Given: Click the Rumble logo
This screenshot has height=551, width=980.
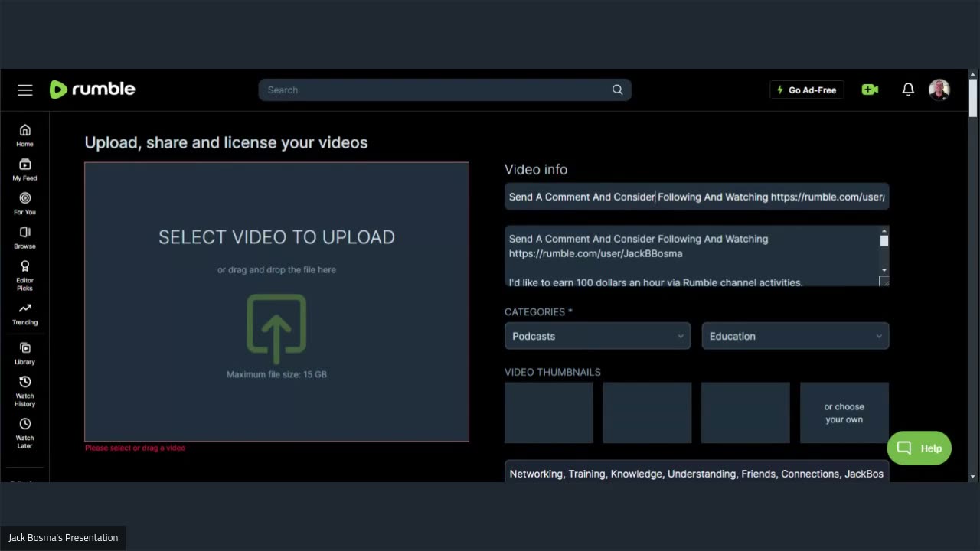Looking at the screenshot, I should (x=92, y=90).
